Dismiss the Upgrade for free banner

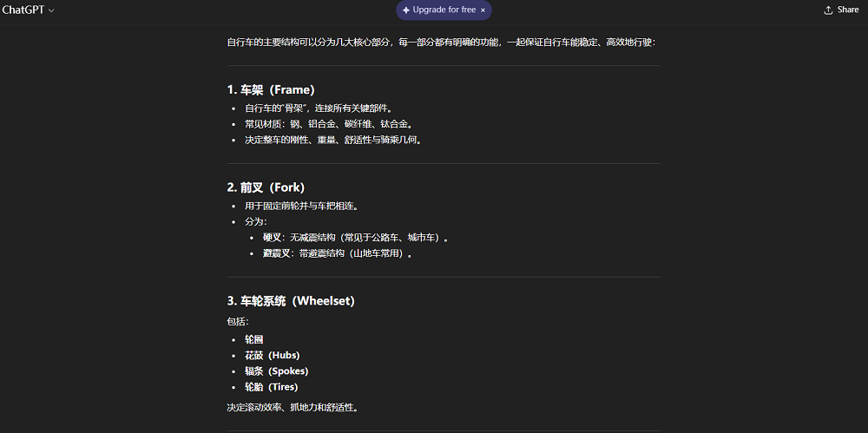[483, 10]
